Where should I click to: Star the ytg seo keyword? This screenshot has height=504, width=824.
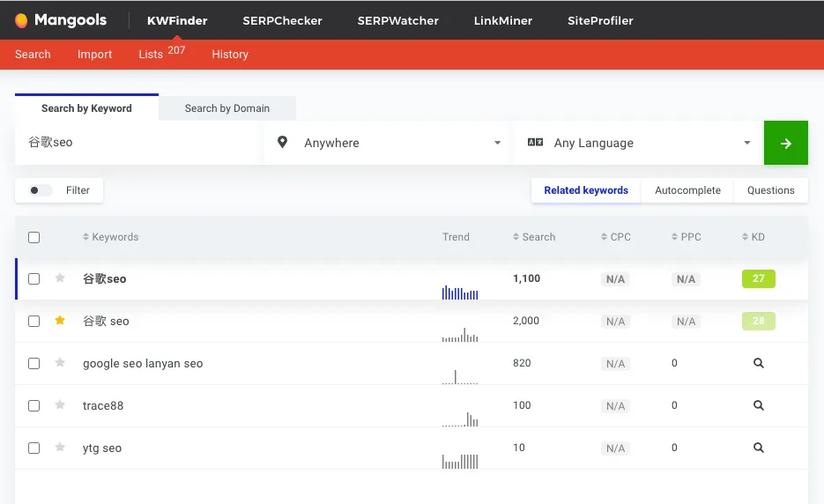(x=60, y=448)
